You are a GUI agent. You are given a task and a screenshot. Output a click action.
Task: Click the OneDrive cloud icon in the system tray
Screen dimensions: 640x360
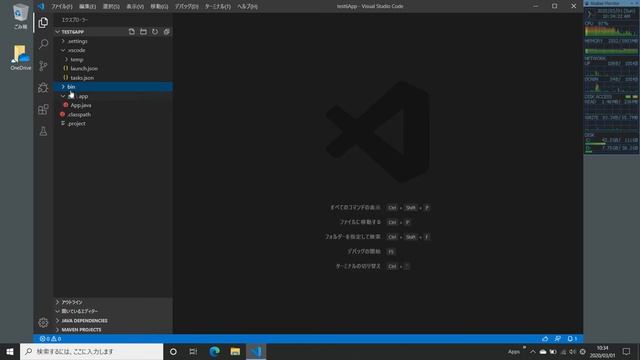point(543,352)
